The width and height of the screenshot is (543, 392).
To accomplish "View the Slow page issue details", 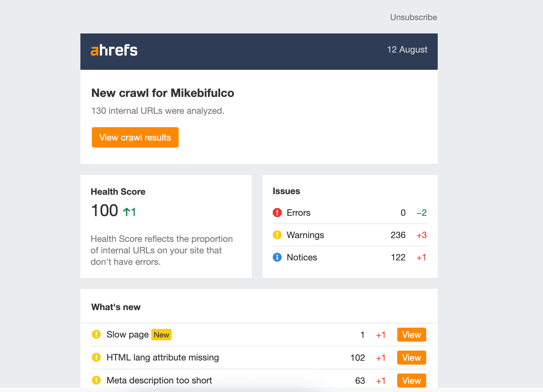I will tap(411, 335).
